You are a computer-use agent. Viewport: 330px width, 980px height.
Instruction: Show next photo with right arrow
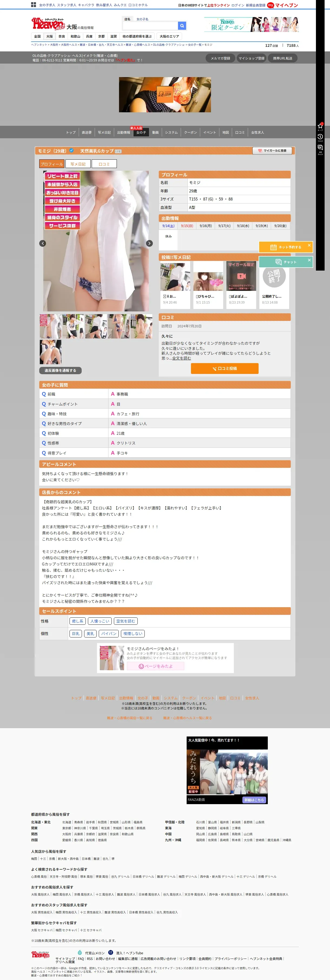click(149, 244)
